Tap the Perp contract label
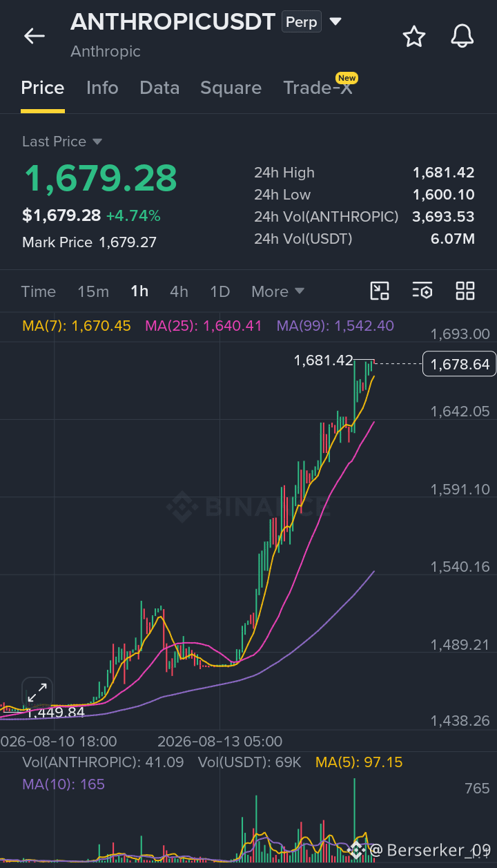This screenshot has height=868, width=497. coord(302,22)
